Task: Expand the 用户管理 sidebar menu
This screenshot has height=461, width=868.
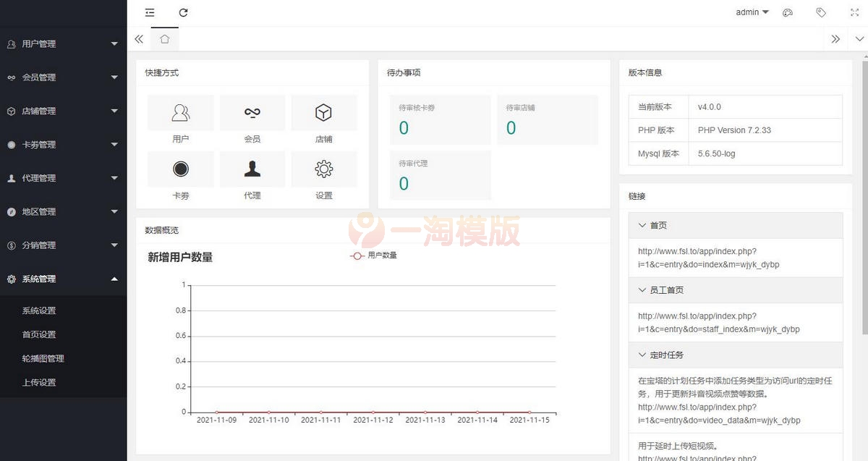Action: point(63,43)
